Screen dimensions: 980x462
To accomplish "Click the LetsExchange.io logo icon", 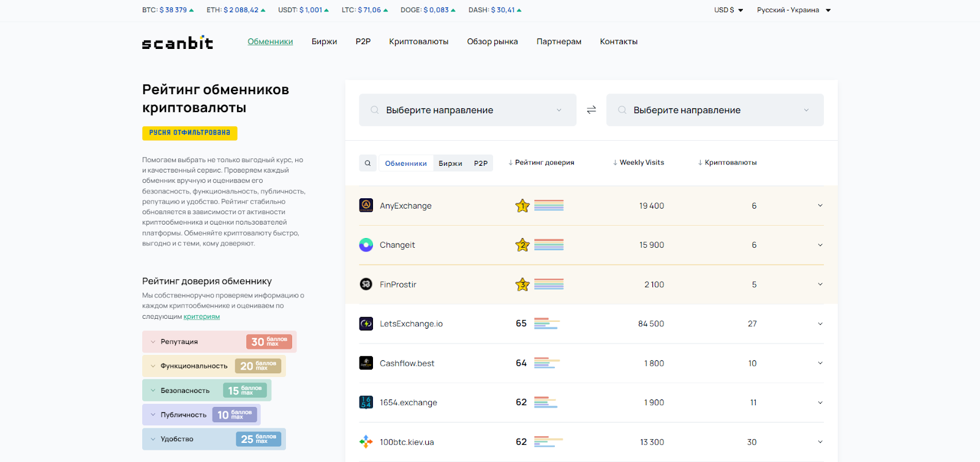I will point(366,324).
